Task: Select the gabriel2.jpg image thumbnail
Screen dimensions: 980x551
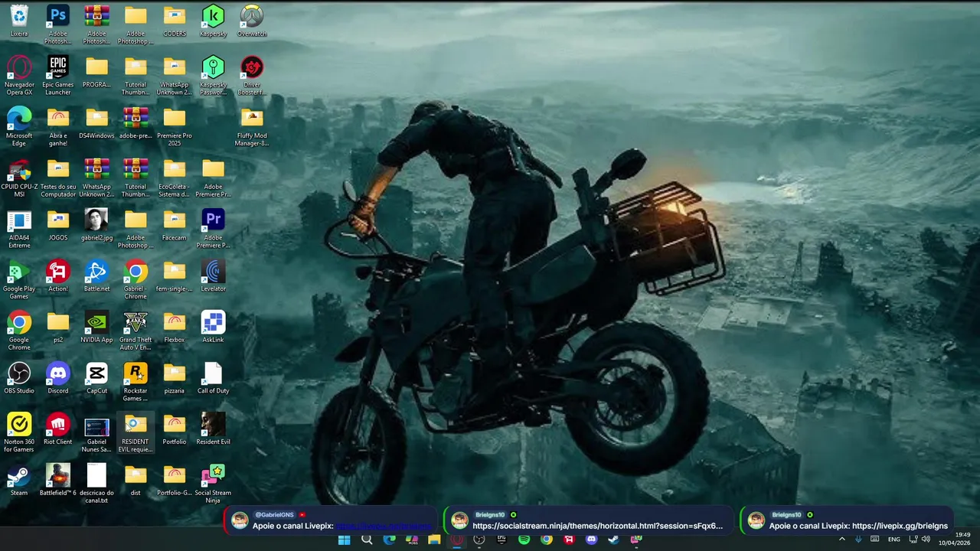Action: pyautogui.click(x=96, y=225)
